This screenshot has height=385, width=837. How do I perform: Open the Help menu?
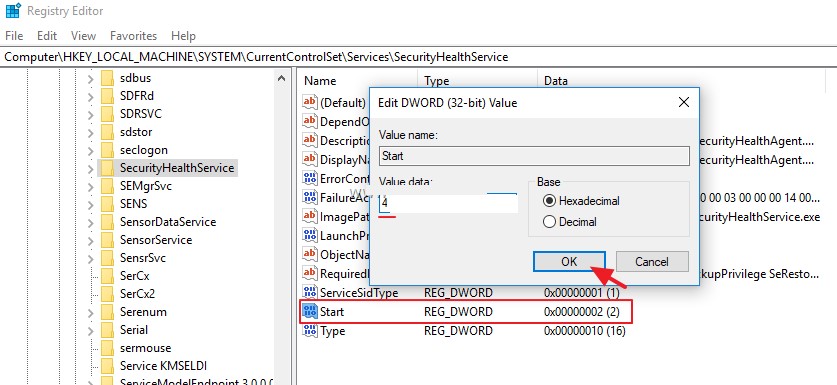183,36
